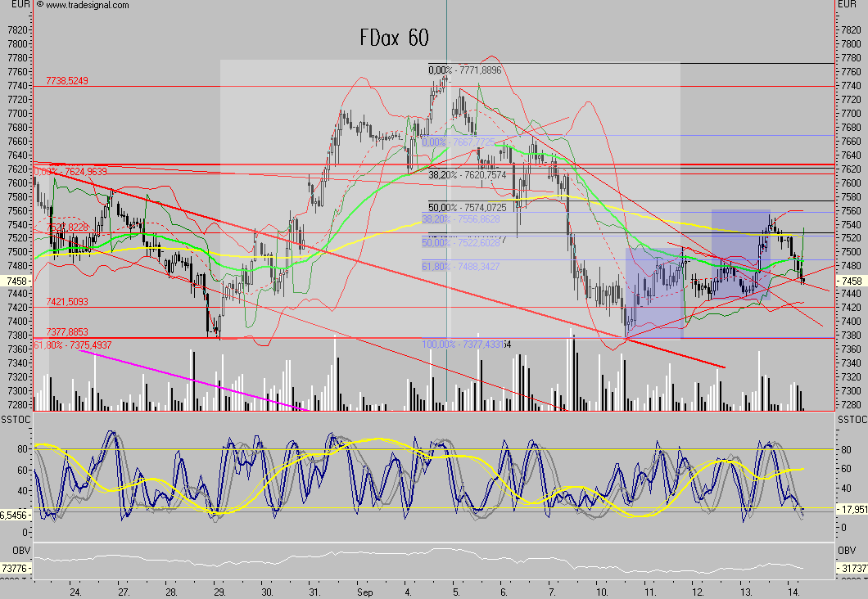Click the red 7421,5093 support level label

(x=67, y=302)
